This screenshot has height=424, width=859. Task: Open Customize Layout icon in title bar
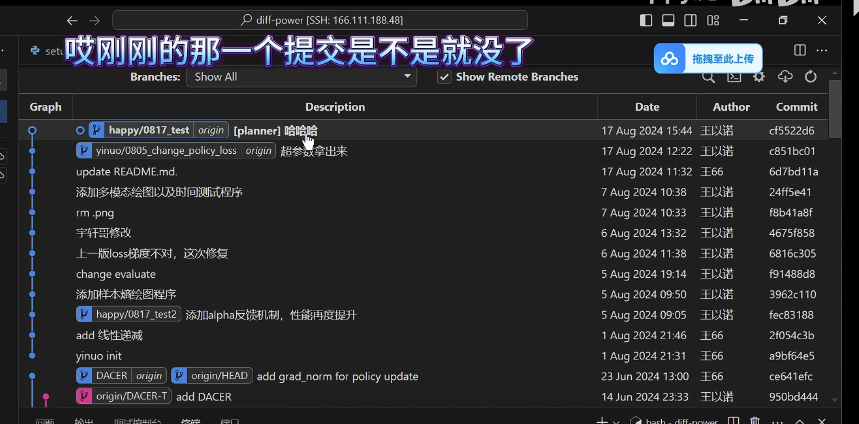(x=713, y=20)
